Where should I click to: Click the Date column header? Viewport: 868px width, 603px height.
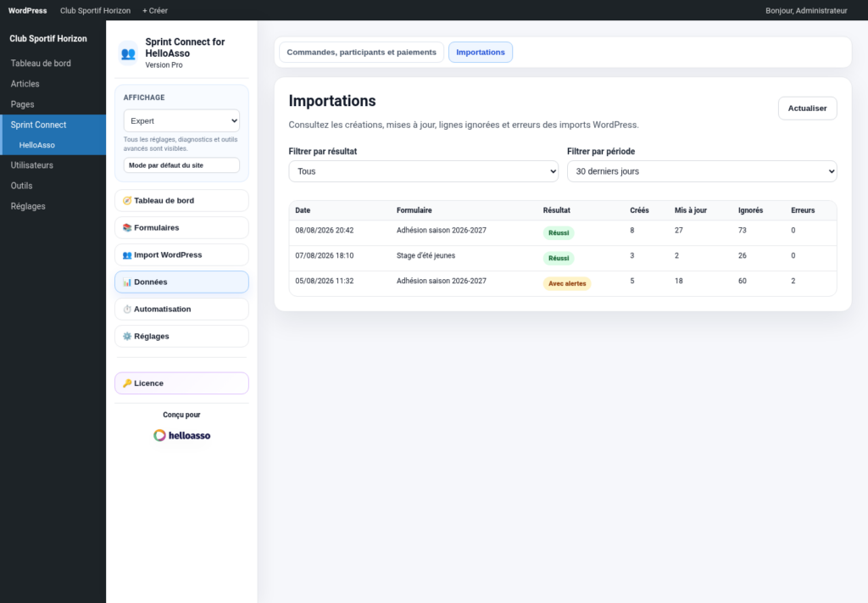tap(303, 210)
